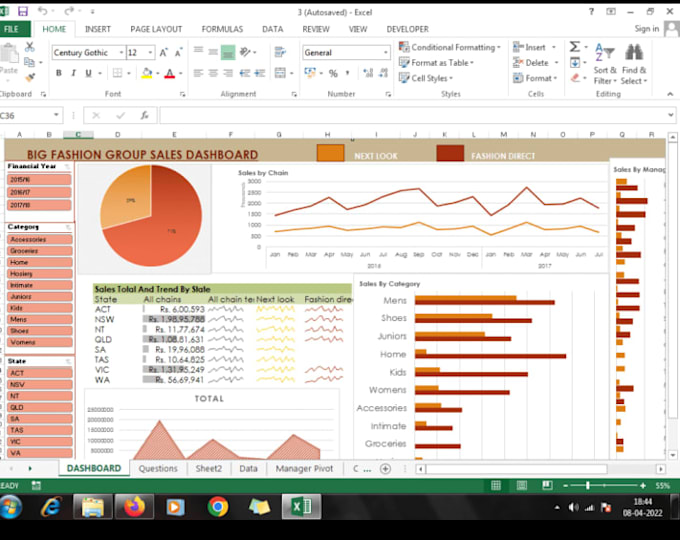This screenshot has width=680, height=540.
Task: Open the font name dropdown Century Gothic
Action: click(x=121, y=52)
